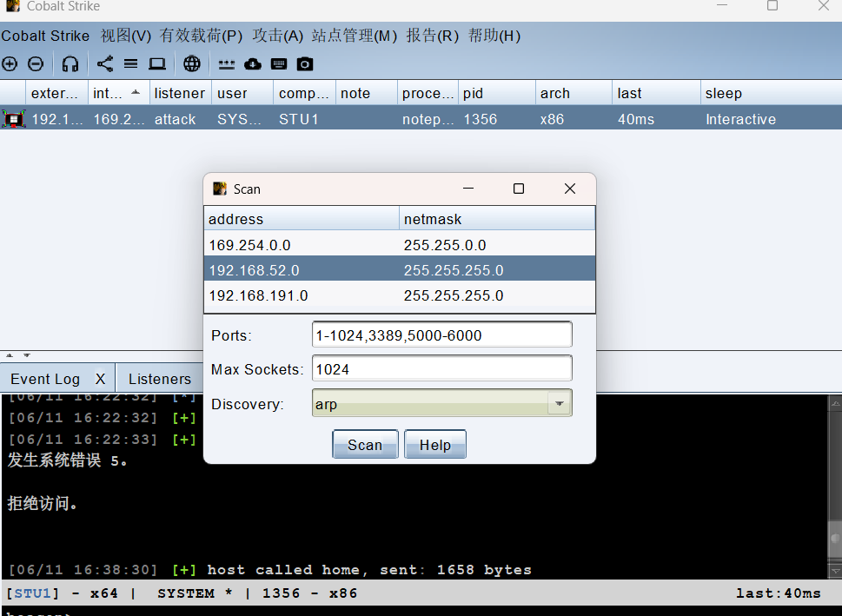The image size is (842, 616).
Task: Click the internal column sort arrow
Action: tap(136, 92)
